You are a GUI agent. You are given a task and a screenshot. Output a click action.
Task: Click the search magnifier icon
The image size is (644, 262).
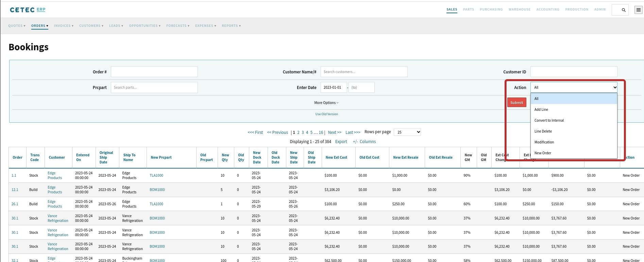624,10
